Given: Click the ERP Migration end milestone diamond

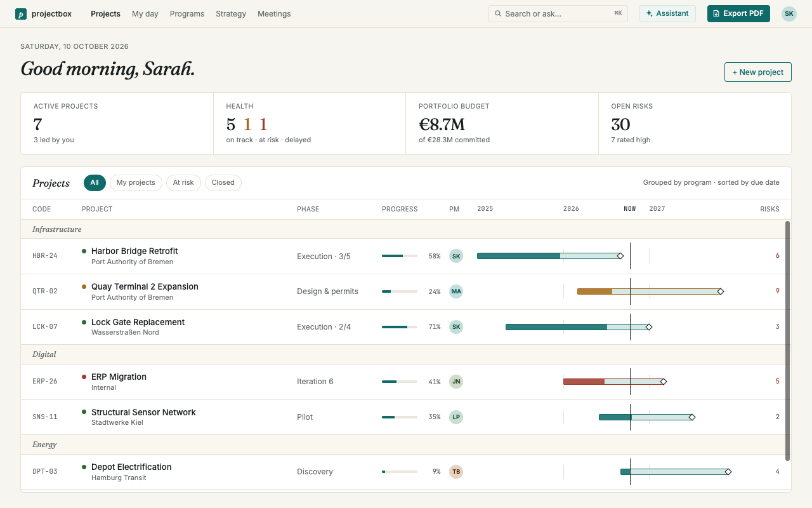Looking at the screenshot, I should [664, 382].
